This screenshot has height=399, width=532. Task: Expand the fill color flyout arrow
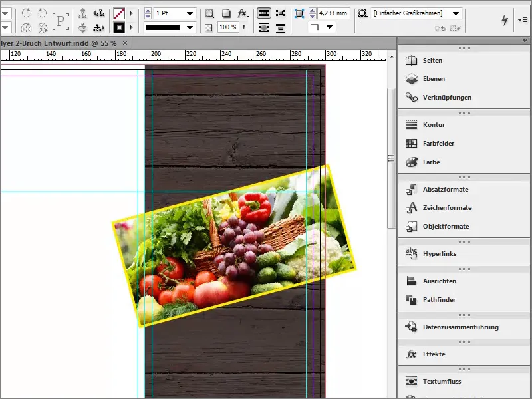tap(131, 13)
